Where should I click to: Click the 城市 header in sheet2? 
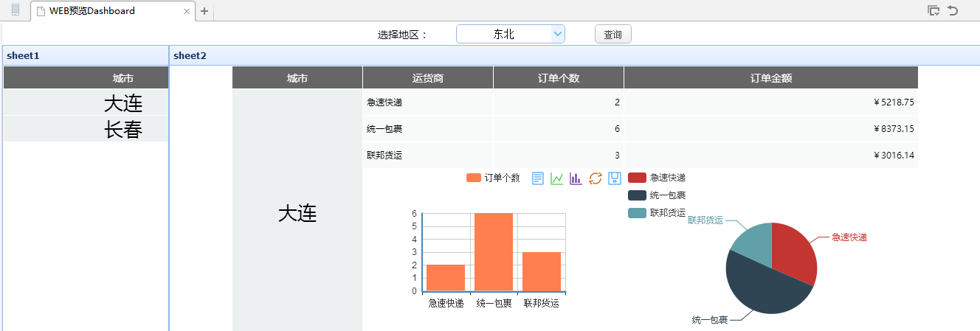[297, 77]
